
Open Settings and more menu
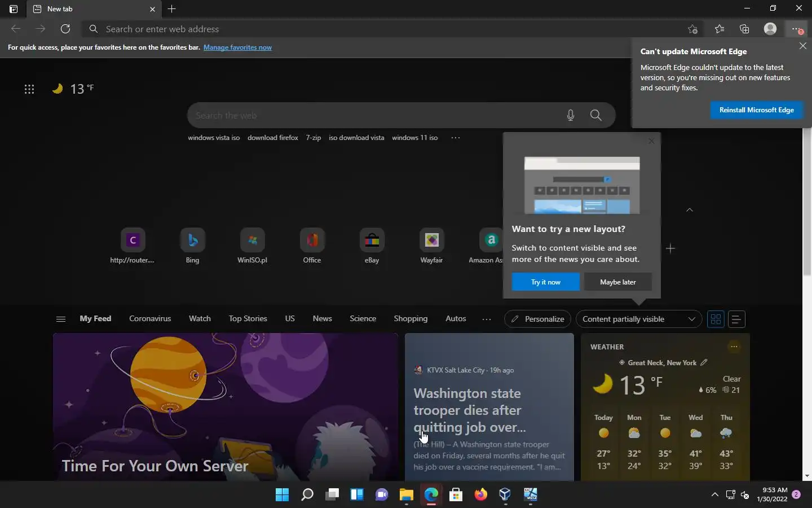click(796, 29)
